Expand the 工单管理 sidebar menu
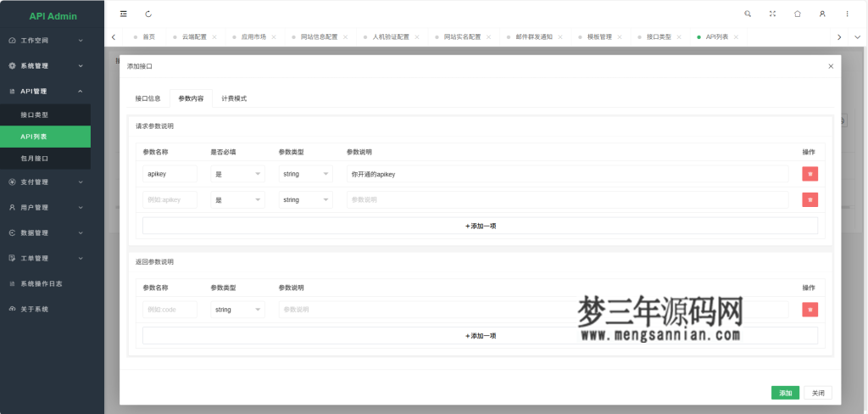The width and height of the screenshot is (868, 414). pyautogui.click(x=46, y=258)
